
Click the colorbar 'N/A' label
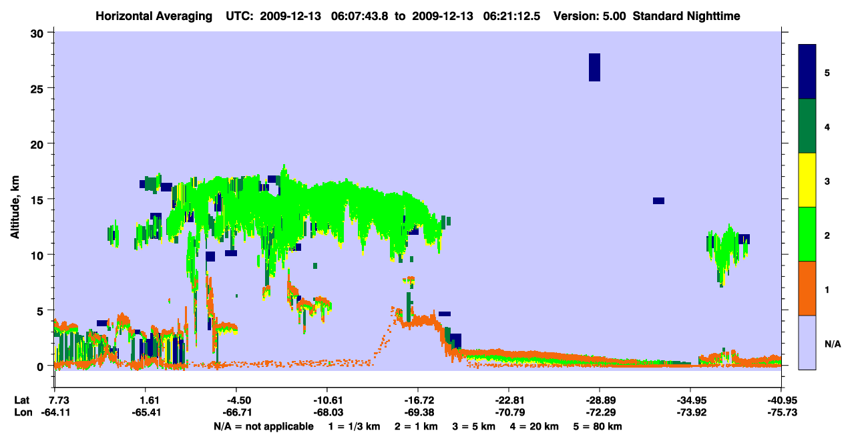832,344
